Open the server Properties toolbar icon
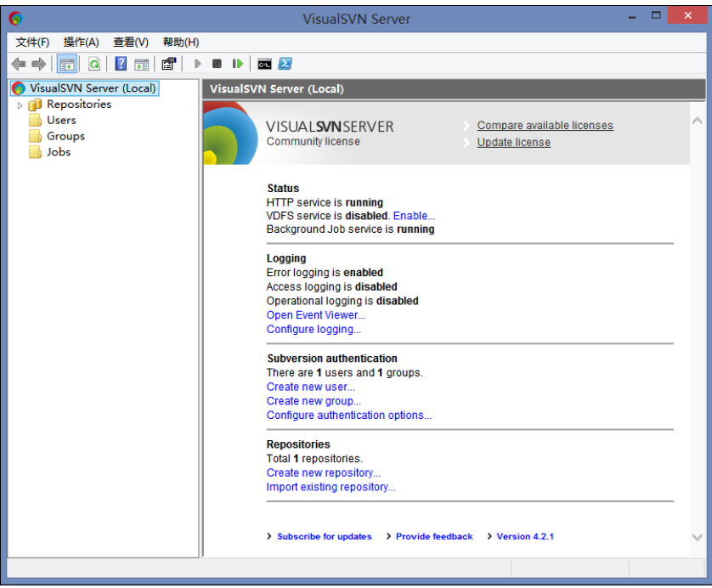 pyautogui.click(x=169, y=64)
